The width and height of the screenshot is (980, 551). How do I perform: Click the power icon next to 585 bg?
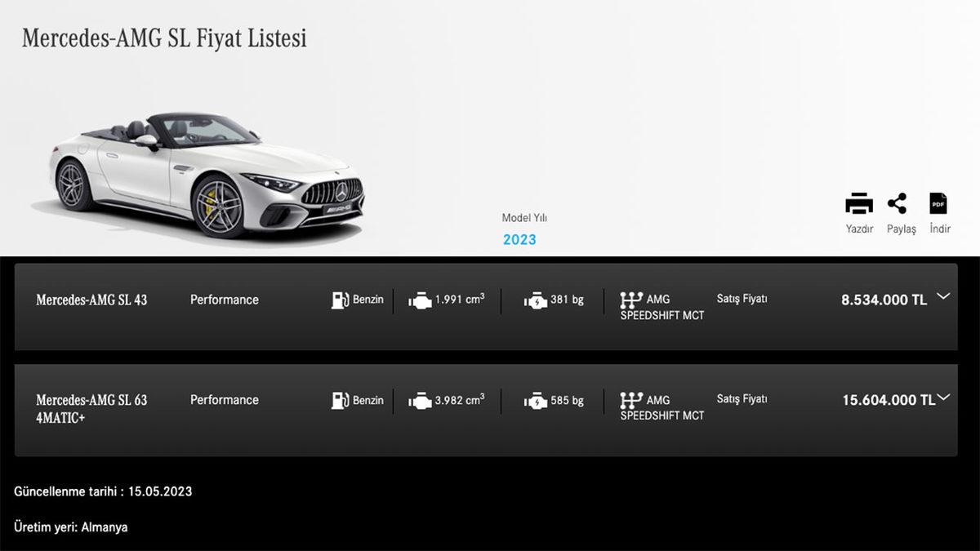(x=535, y=400)
